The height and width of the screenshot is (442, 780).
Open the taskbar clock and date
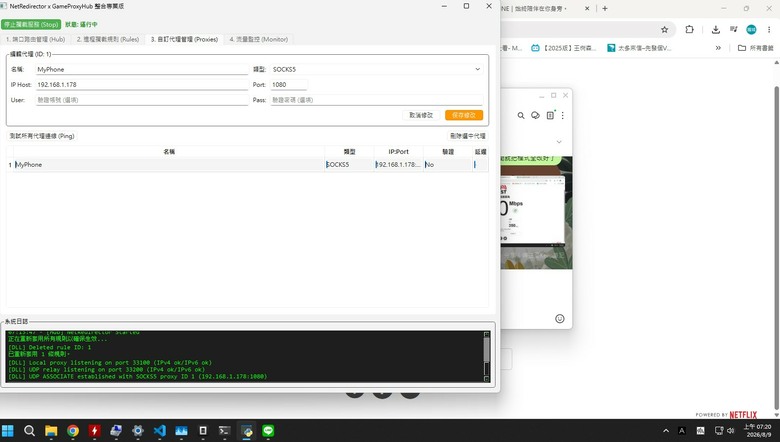pyautogui.click(x=757, y=431)
